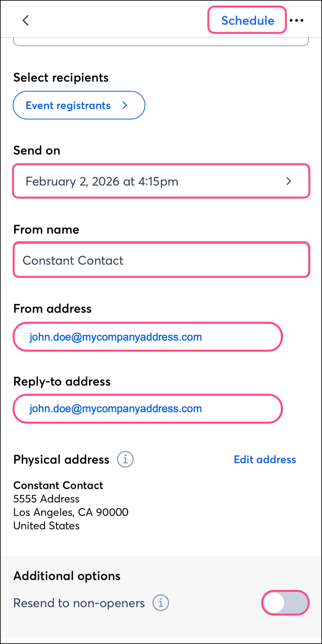
Task: Show info about Resend to non-openers
Action: tap(160, 603)
